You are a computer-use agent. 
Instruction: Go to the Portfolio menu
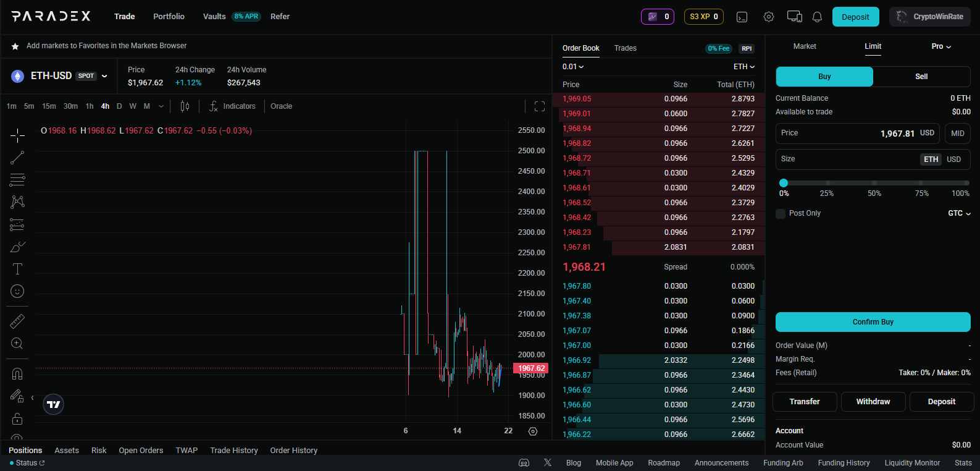pos(169,17)
